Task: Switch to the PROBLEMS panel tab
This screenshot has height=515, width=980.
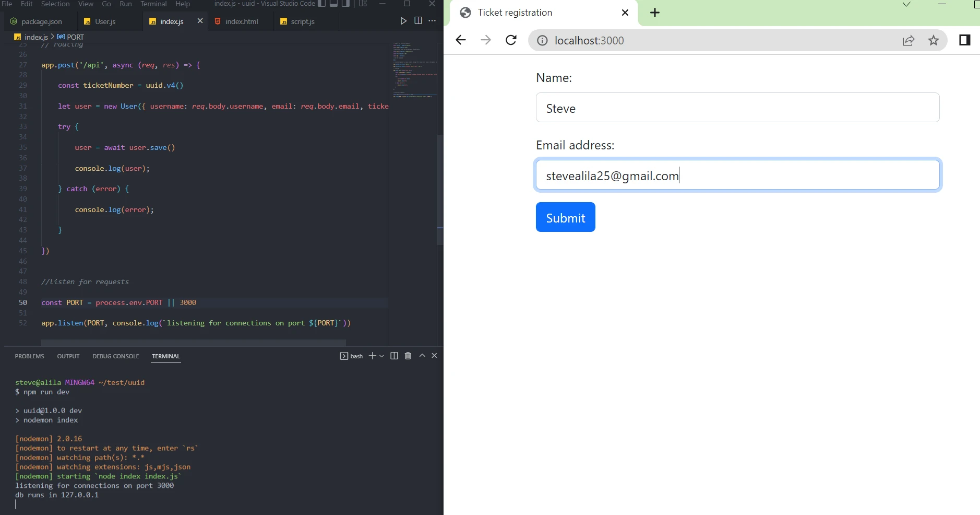Action: (x=29, y=356)
